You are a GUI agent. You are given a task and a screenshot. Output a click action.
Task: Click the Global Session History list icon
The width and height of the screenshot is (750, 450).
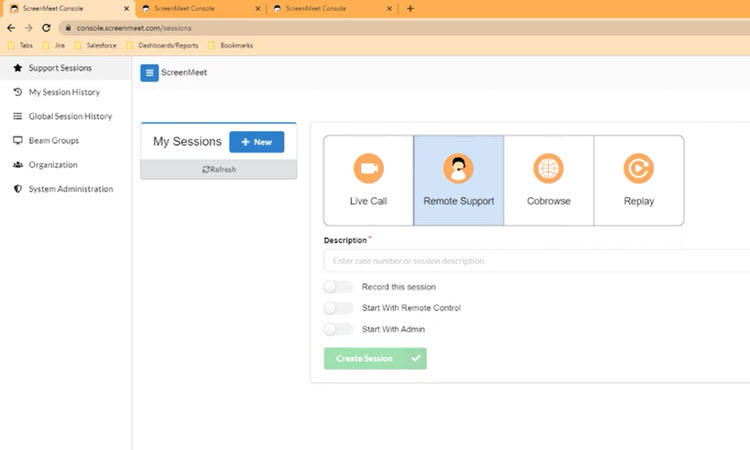[x=18, y=116]
